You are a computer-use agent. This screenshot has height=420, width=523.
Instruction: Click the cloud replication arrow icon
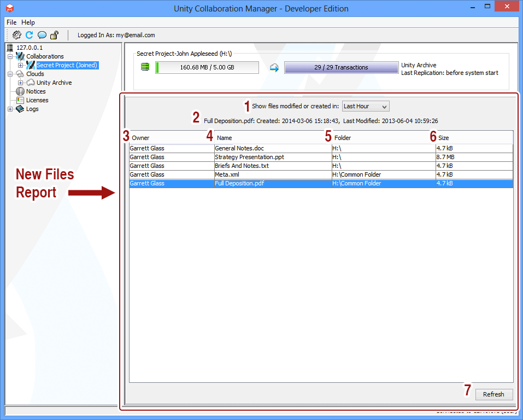point(274,67)
